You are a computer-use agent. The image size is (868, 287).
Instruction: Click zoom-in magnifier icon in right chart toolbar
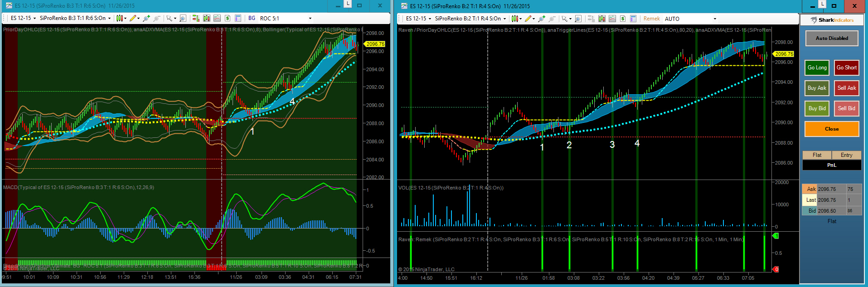click(542, 19)
